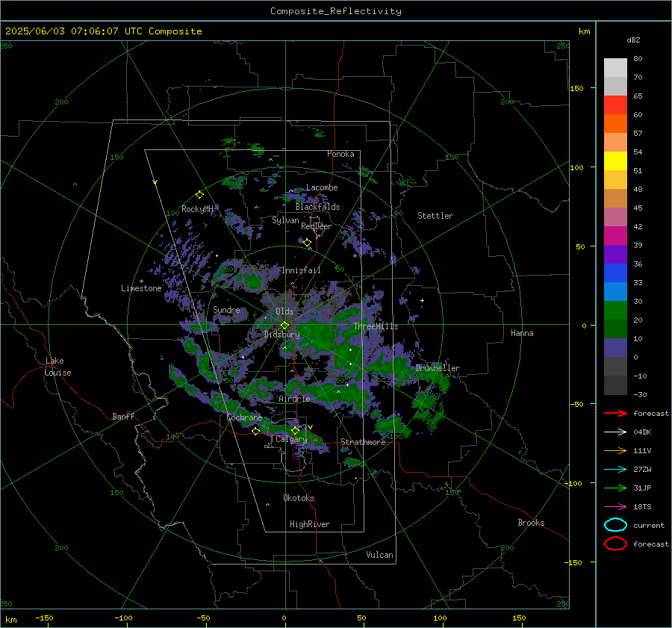Click the Sylvan city label
The image size is (672, 628).
tap(285, 220)
